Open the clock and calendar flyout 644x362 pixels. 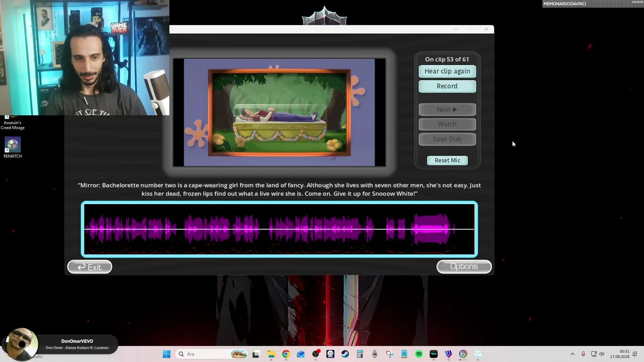coord(620,354)
